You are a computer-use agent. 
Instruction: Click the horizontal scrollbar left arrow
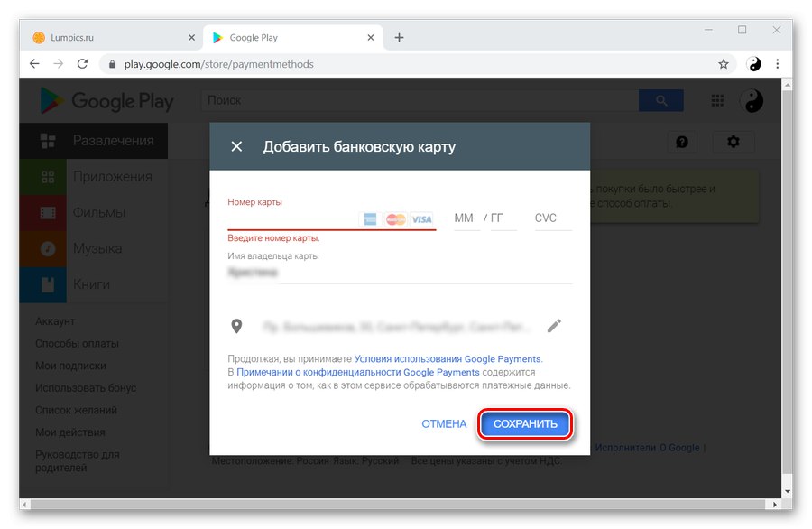(x=25, y=504)
